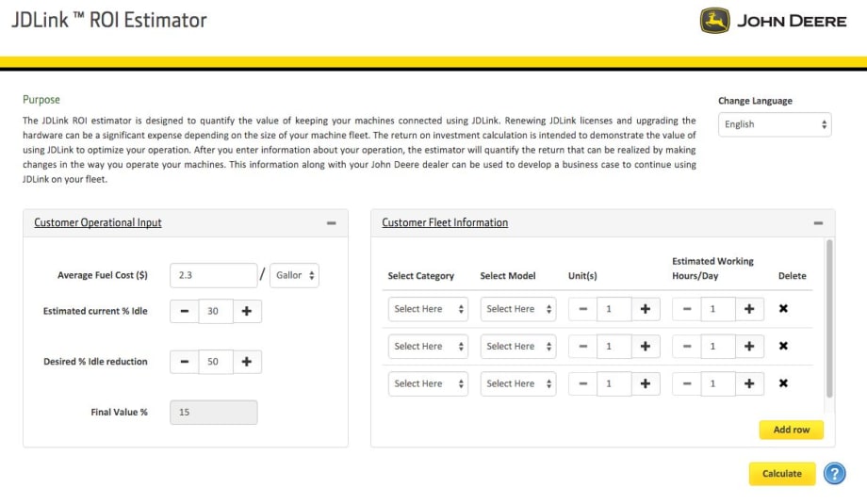Delete the second fleet row
This screenshot has width=867, height=504.
[783, 346]
